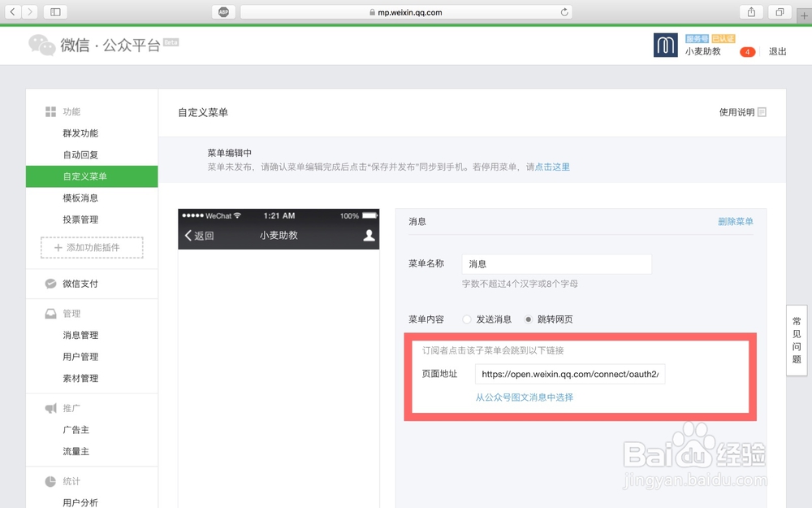Click the 删除菜单 link
This screenshot has height=508, width=812.
pos(735,221)
